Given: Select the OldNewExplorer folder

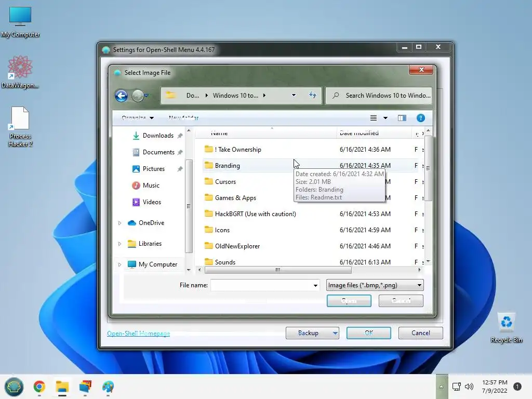Looking at the screenshot, I should [237, 246].
